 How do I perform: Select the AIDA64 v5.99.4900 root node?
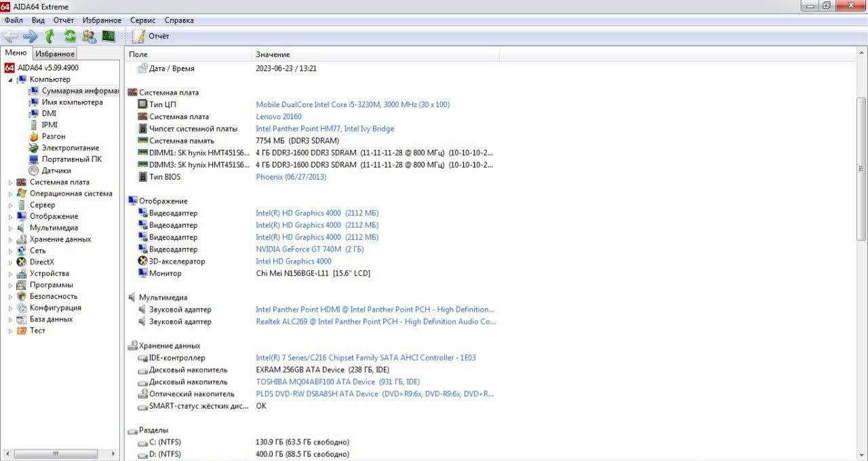pyautogui.click(x=47, y=68)
